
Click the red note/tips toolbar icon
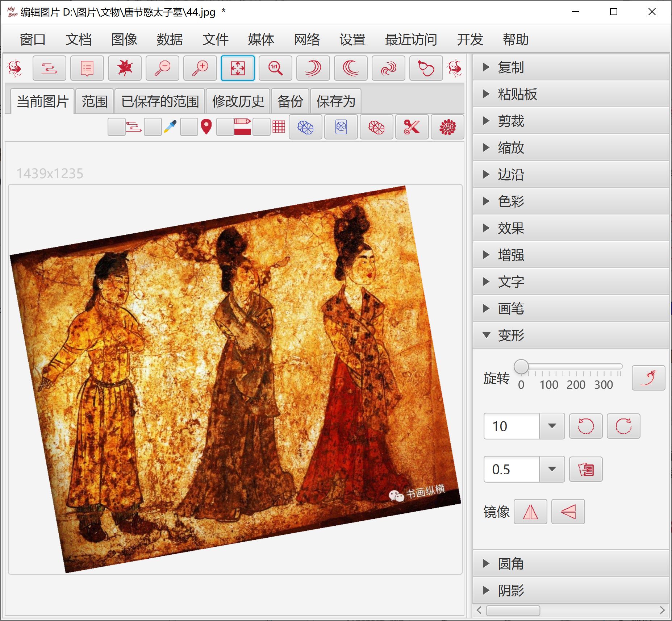(87, 68)
